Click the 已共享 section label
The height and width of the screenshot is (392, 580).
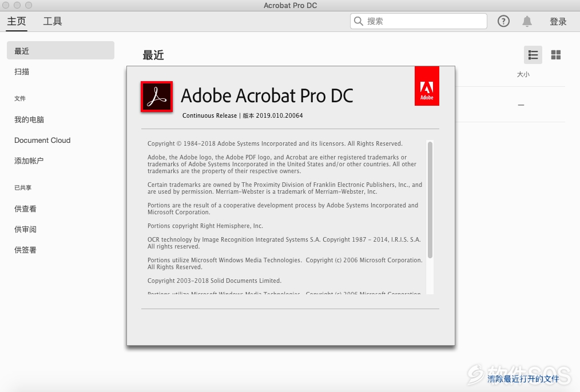coord(23,187)
